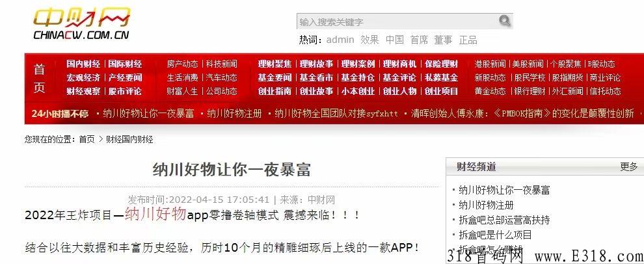Click the search keyword input field

397,22
